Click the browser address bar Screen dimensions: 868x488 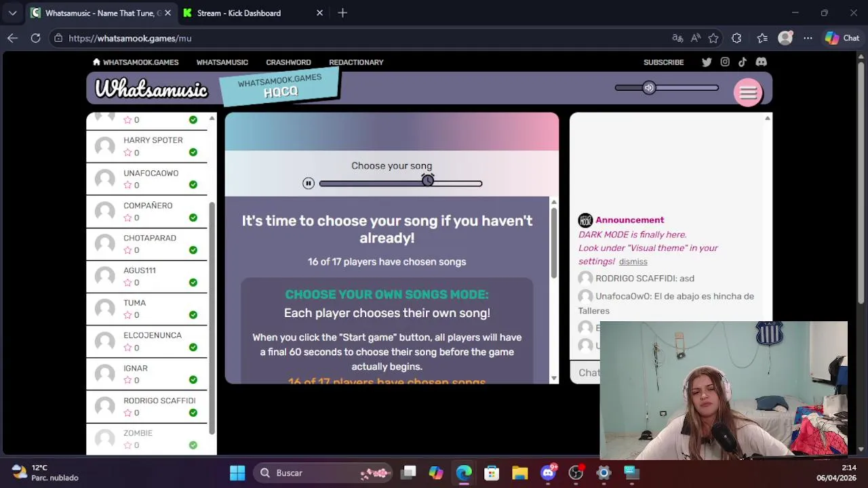click(x=359, y=38)
